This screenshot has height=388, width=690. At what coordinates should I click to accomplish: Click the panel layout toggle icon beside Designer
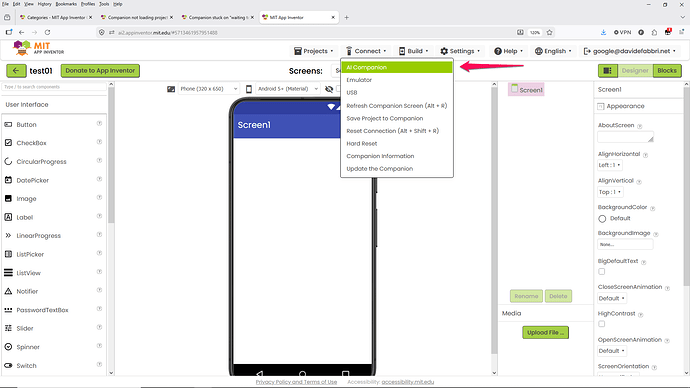coord(607,70)
